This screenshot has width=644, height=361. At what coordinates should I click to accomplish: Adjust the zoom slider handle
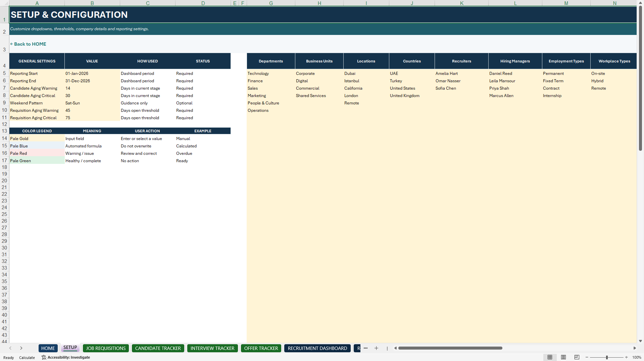(607, 357)
